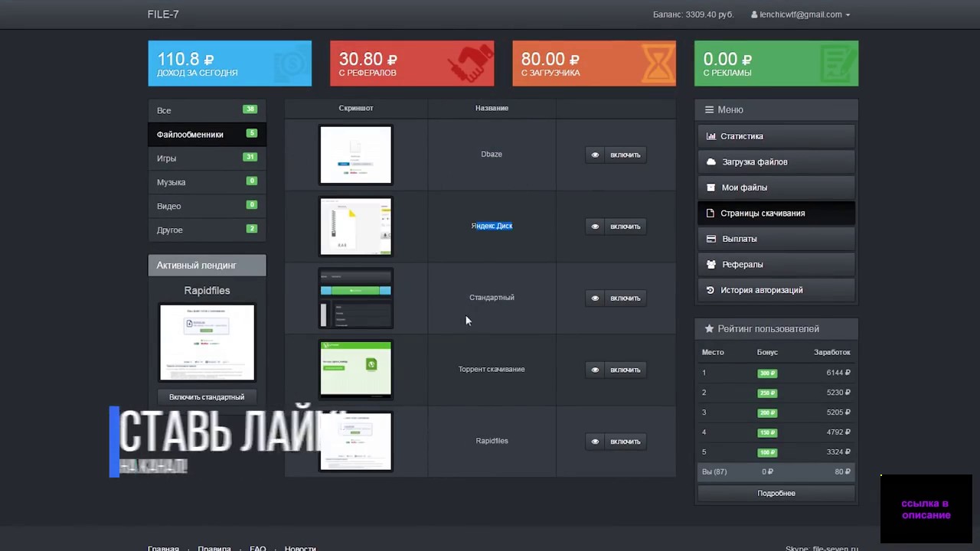The height and width of the screenshot is (551, 980).
Task: Click the history icon beside История авторизаций
Action: 710,290
